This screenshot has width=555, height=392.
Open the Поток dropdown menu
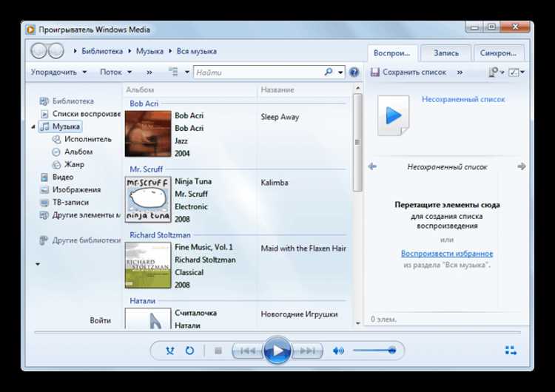click(x=115, y=72)
